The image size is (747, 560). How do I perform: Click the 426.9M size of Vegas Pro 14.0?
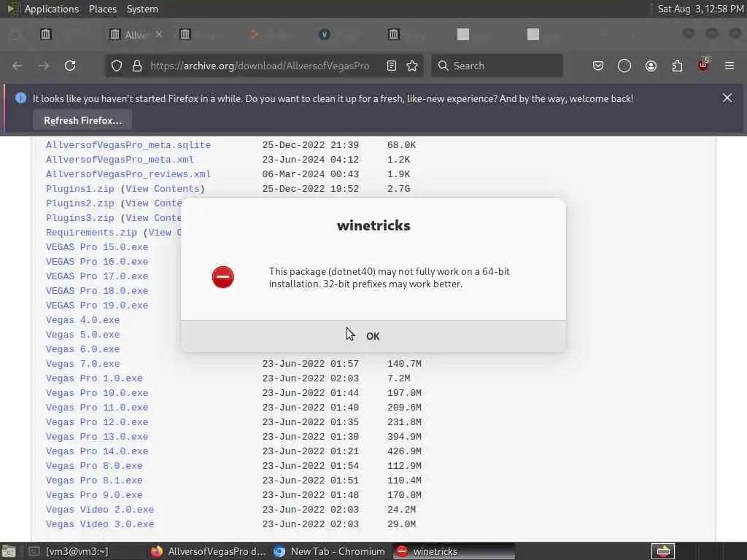click(404, 451)
